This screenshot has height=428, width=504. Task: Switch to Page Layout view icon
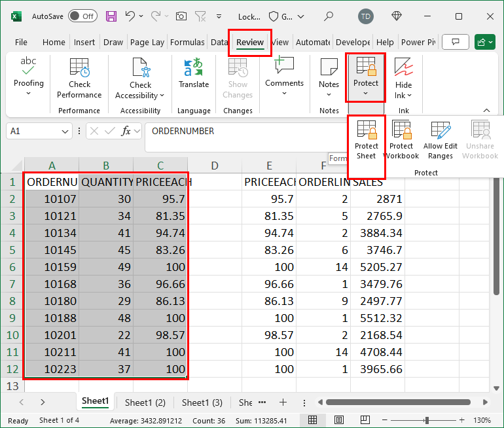[x=339, y=420]
